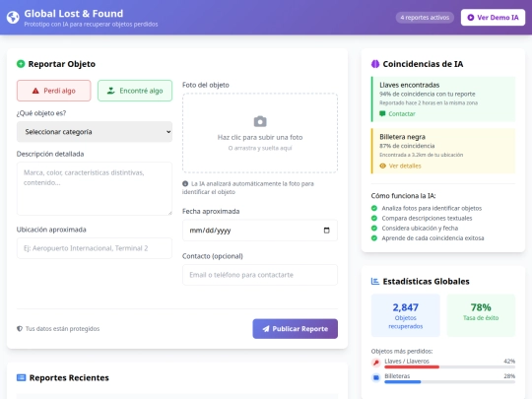The width and height of the screenshot is (532, 399).
Task: Click the 94% de coincidencia con tu reporte text
Action: tap(428, 94)
